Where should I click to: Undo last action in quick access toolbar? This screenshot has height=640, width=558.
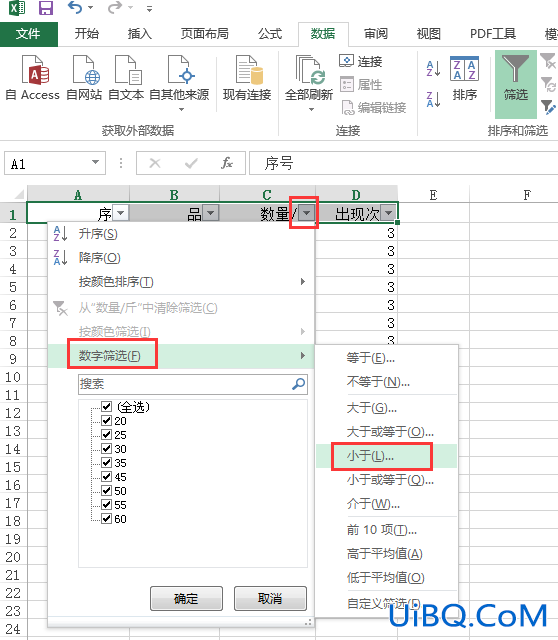75,7
